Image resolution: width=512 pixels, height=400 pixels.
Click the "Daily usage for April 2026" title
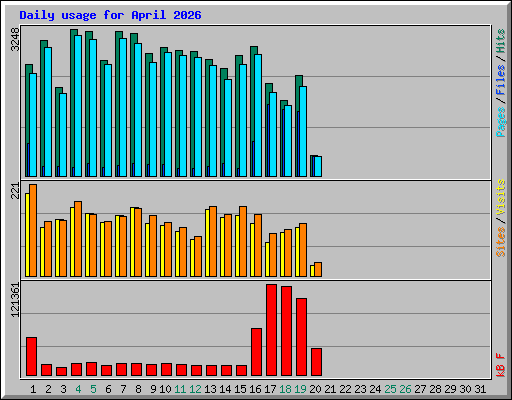[x=110, y=15]
